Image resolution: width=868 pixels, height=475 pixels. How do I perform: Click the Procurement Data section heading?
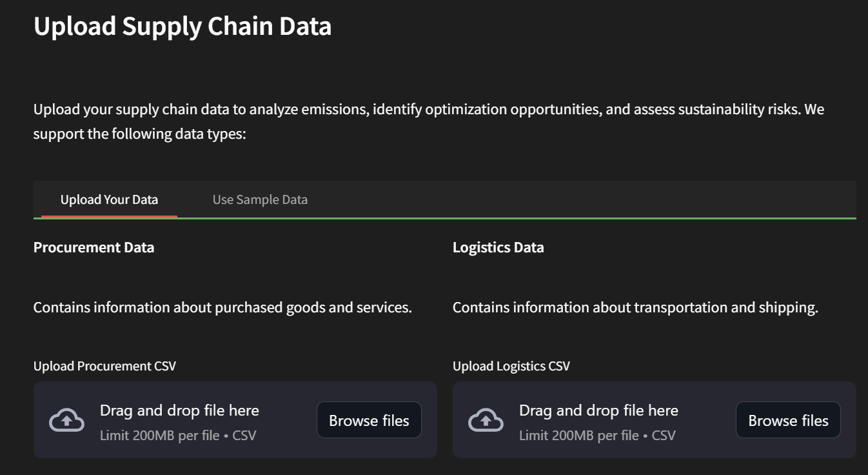pos(94,247)
